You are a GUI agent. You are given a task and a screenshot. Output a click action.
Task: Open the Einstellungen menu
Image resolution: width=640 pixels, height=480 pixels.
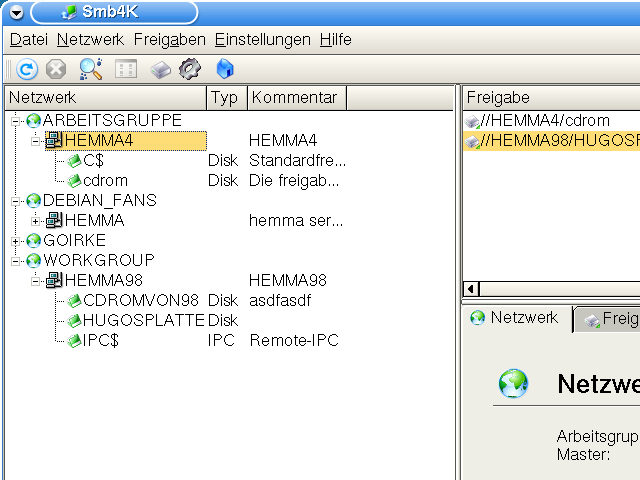pos(262,40)
